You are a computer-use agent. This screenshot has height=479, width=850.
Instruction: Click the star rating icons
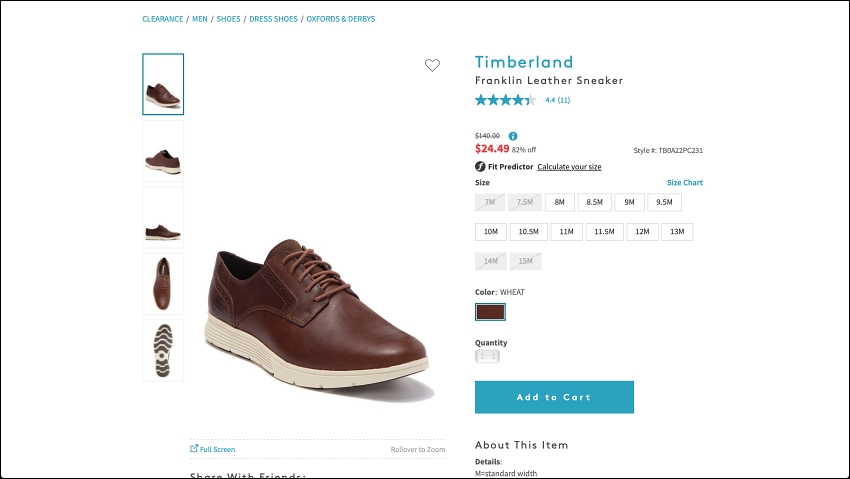[x=505, y=100]
